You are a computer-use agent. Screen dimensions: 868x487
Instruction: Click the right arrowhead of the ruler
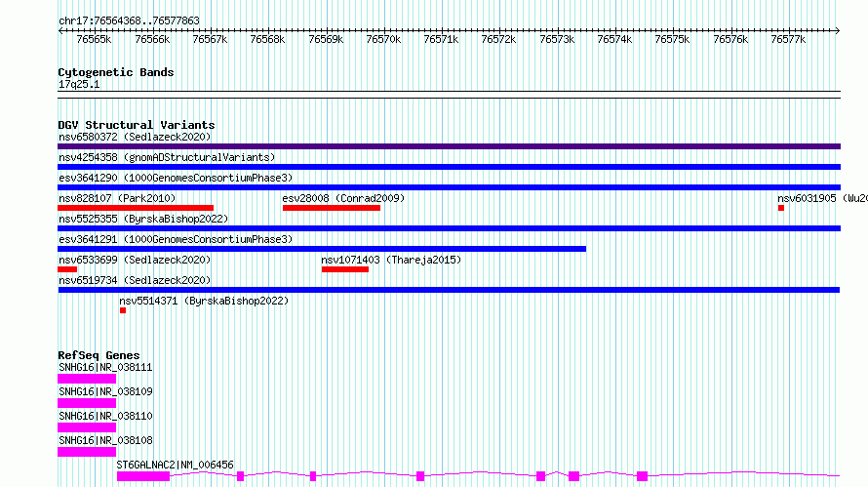tap(837, 30)
